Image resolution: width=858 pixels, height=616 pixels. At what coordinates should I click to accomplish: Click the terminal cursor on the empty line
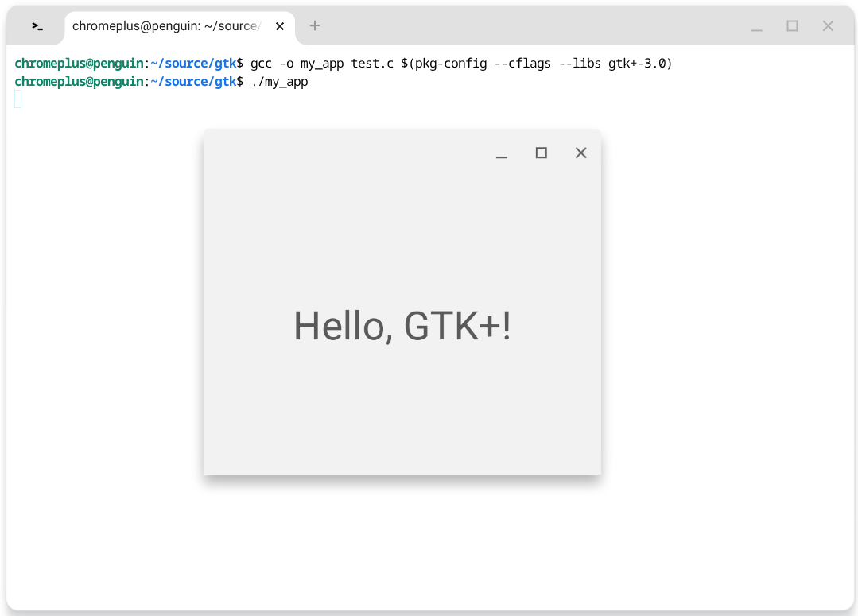(18, 99)
